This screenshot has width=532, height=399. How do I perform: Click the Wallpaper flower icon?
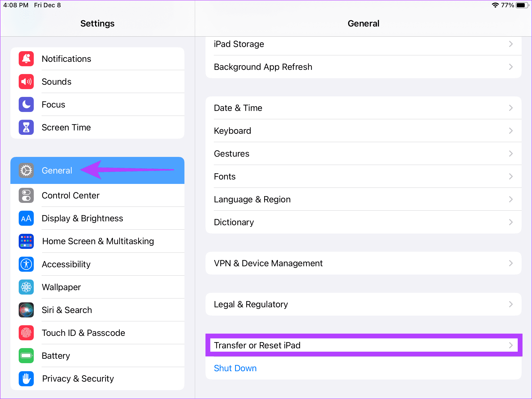[x=26, y=287]
